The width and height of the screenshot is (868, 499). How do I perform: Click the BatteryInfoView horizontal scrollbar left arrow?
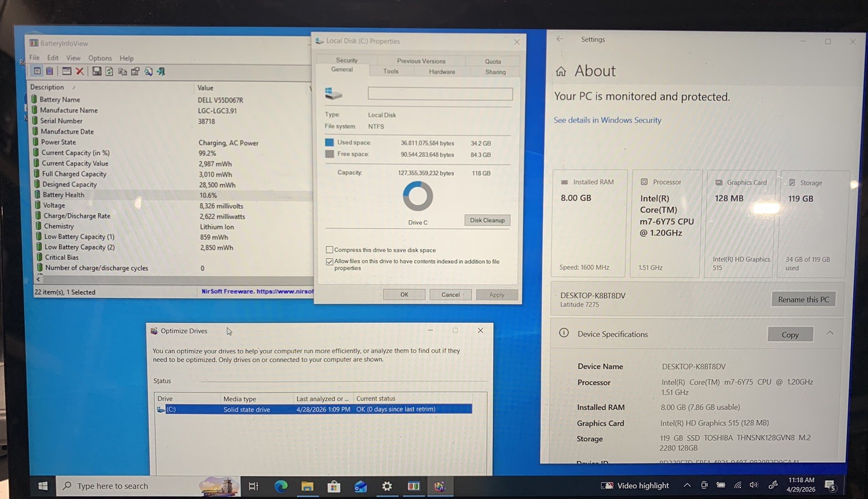pos(39,279)
